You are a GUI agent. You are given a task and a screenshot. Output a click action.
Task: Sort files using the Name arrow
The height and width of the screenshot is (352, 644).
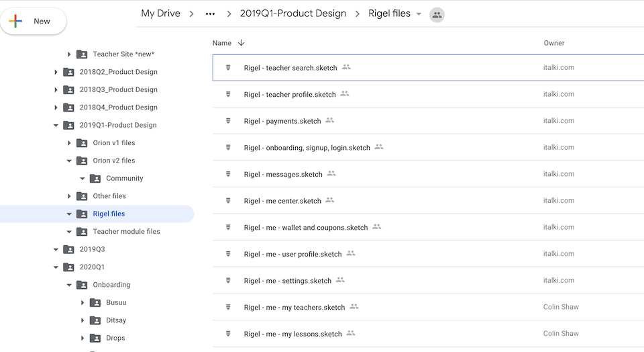[241, 43]
